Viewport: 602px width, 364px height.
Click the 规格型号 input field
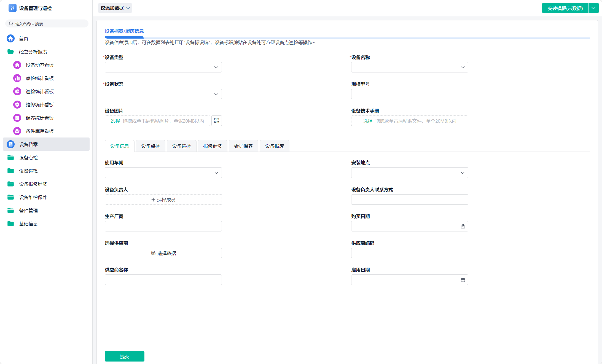409,94
